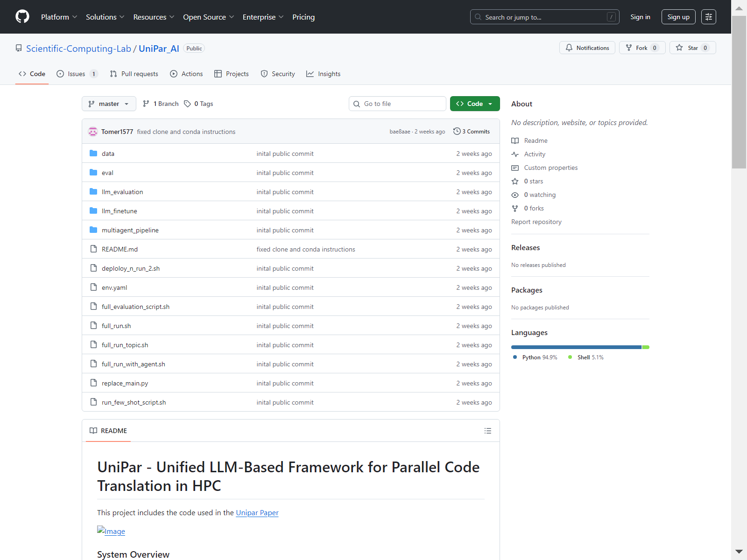747x560 pixels.
Task: Open the master branch selector
Action: point(109,104)
